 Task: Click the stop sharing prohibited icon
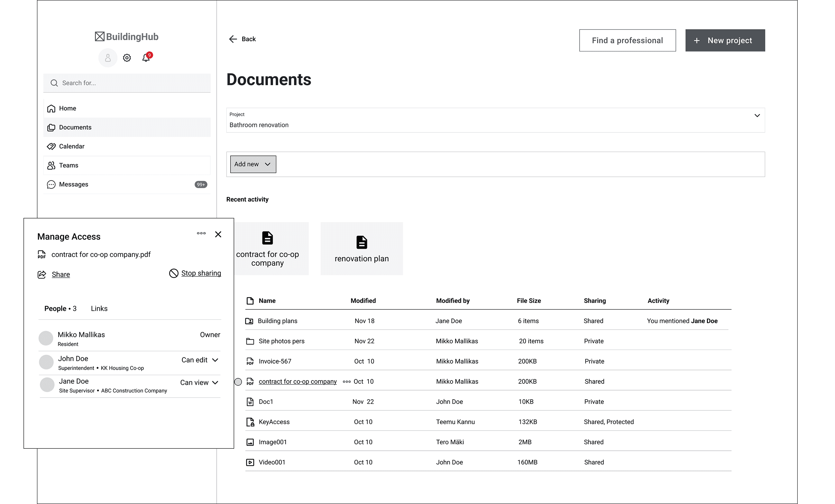click(x=174, y=273)
